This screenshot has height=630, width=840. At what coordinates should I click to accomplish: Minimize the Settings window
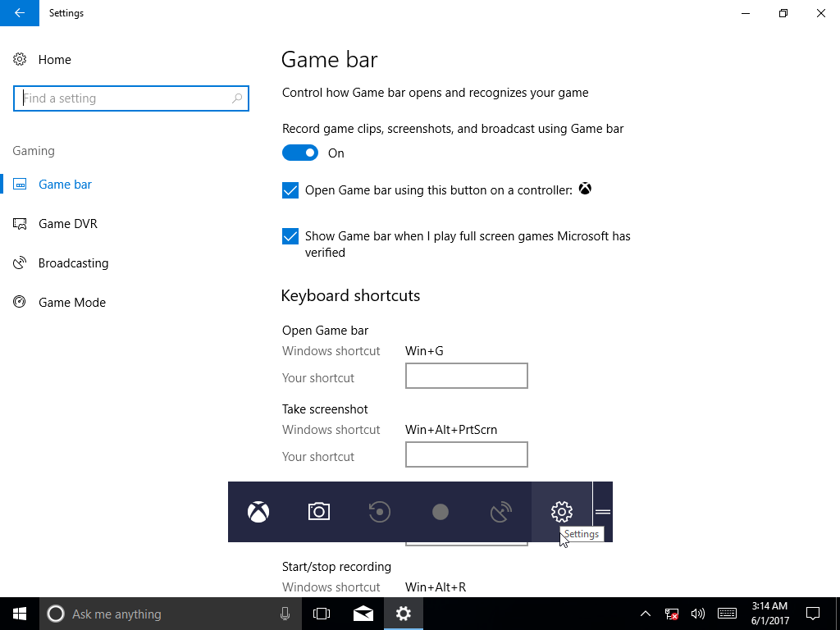pyautogui.click(x=746, y=13)
